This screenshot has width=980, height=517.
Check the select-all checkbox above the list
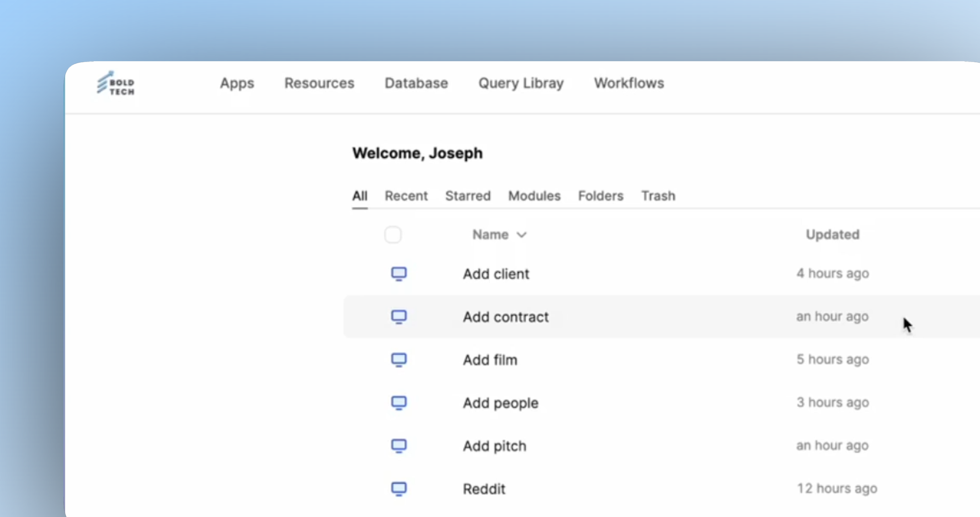pos(393,235)
